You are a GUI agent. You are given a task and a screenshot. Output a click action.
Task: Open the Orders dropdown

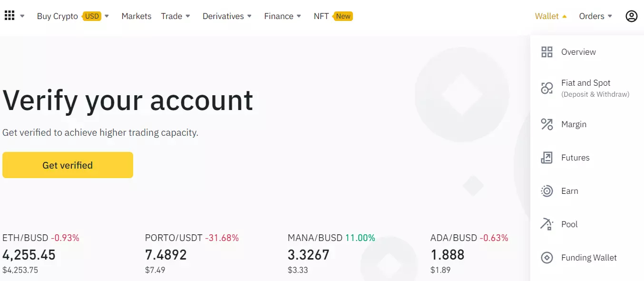coord(595,16)
